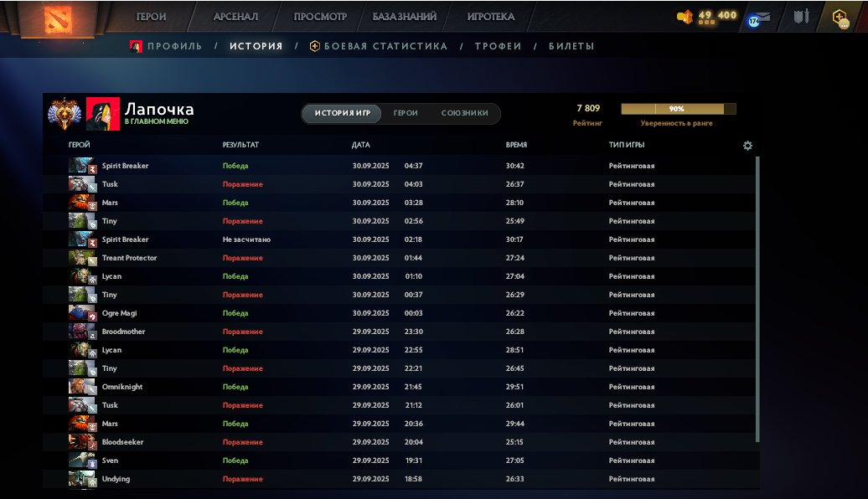868x499 pixels.
Task: Switch to the СОЮЗНИКИ tab
Action: click(463, 113)
